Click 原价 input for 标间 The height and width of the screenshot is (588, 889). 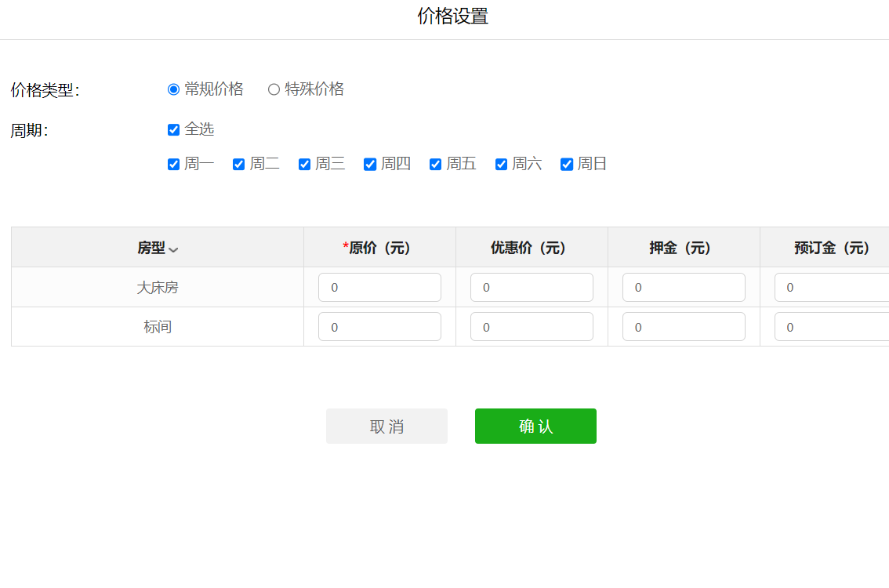click(379, 327)
